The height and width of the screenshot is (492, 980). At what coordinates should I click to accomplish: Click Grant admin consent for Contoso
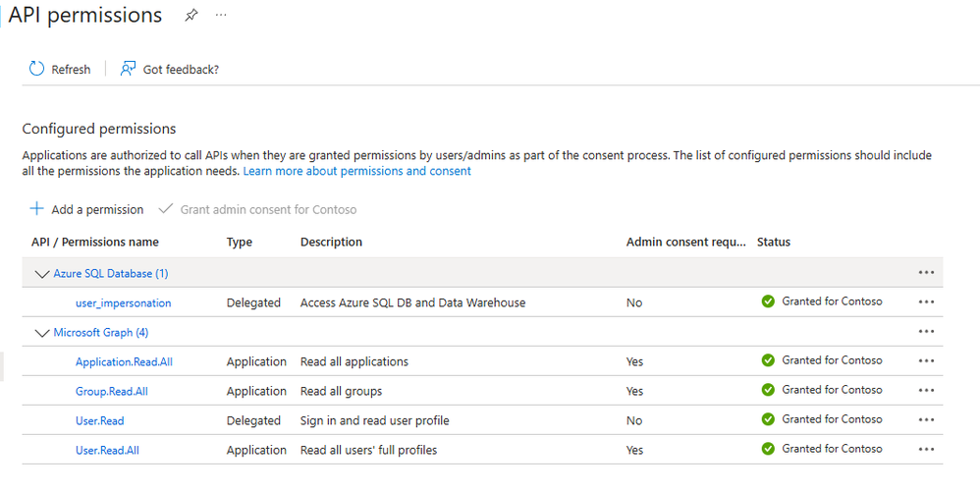267,209
